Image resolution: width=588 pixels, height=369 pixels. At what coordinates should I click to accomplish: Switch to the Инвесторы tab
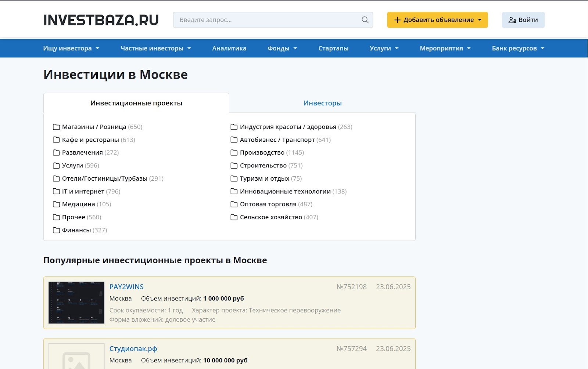322,103
